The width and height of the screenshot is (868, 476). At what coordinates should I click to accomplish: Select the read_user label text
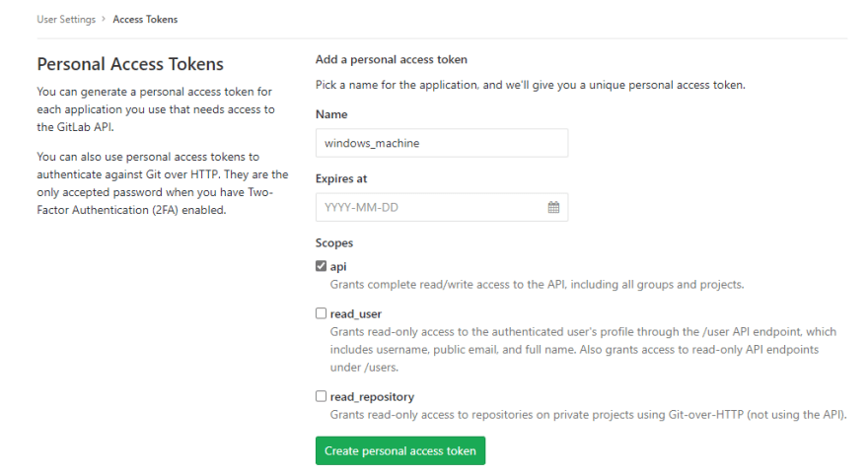point(356,314)
